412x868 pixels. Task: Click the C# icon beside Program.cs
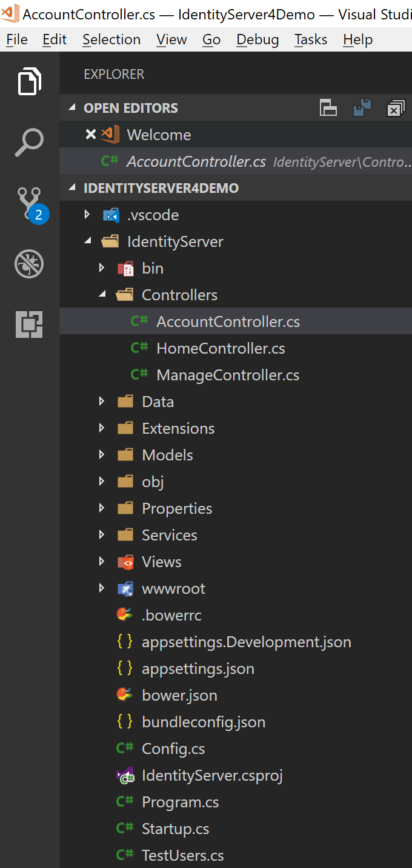125,802
